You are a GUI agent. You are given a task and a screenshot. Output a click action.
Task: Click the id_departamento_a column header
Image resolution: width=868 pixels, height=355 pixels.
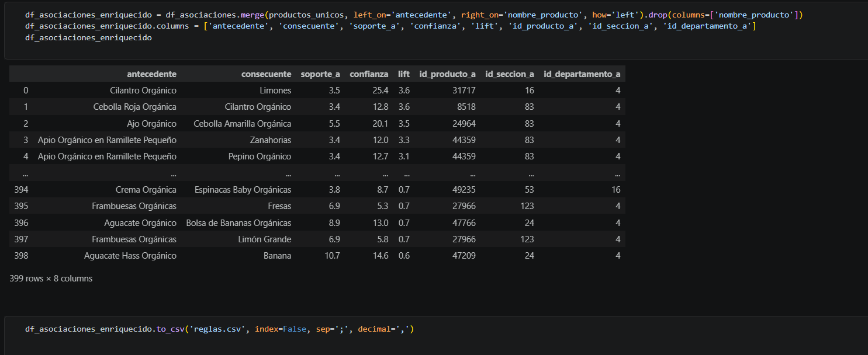coord(582,74)
